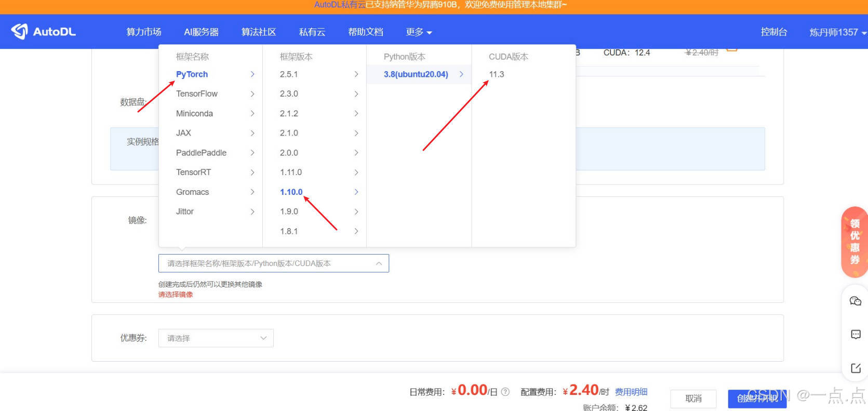Click 费用明细 link
The height and width of the screenshot is (411, 868).
click(x=631, y=392)
